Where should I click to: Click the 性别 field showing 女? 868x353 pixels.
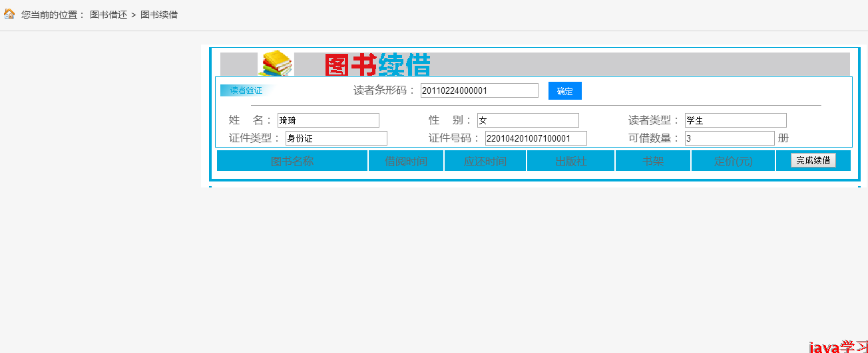click(528, 120)
